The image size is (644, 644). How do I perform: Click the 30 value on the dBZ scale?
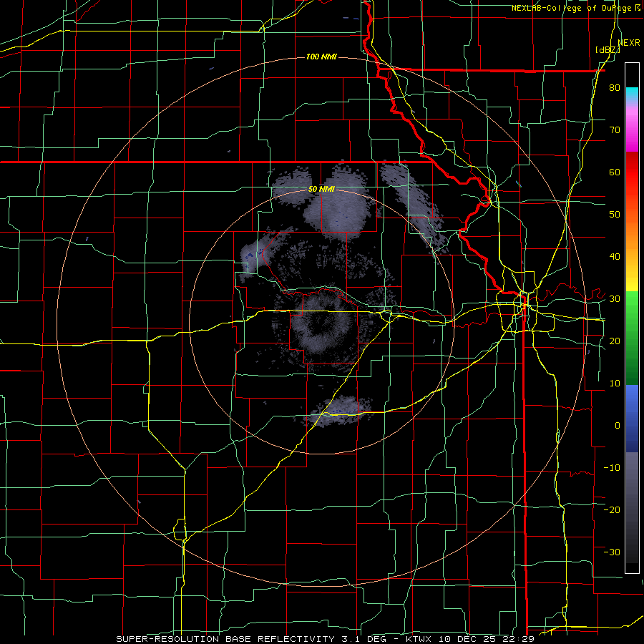(x=615, y=299)
